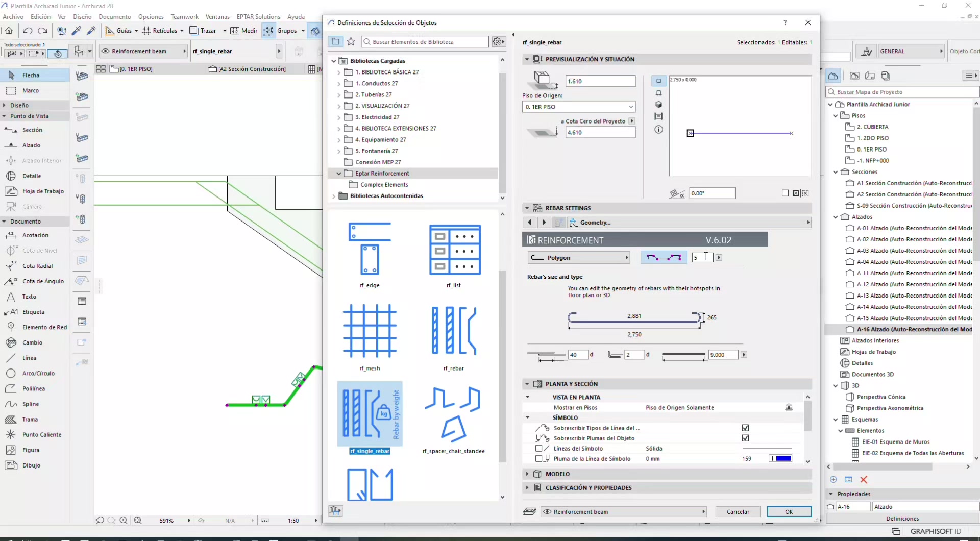
Task: Open the Documento menu
Action: coord(115,17)
